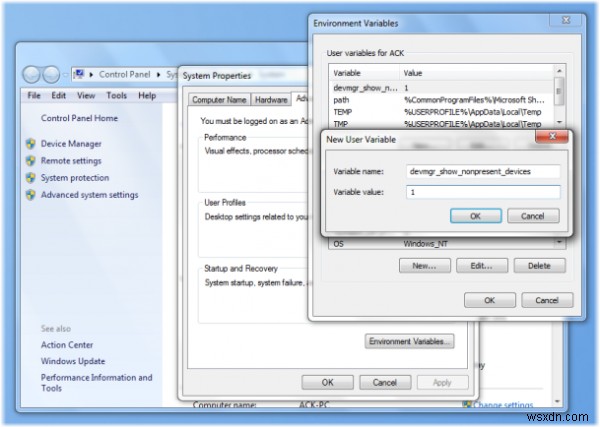600x427 pixels.
Task: Confirm with OK in New User Variable
Action: (476, 216)
